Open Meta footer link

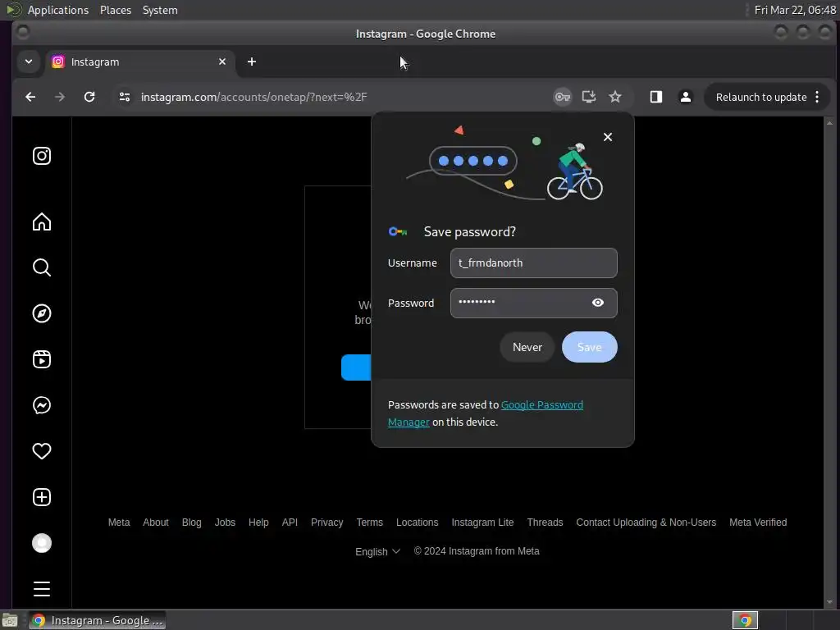coord(119,523)
